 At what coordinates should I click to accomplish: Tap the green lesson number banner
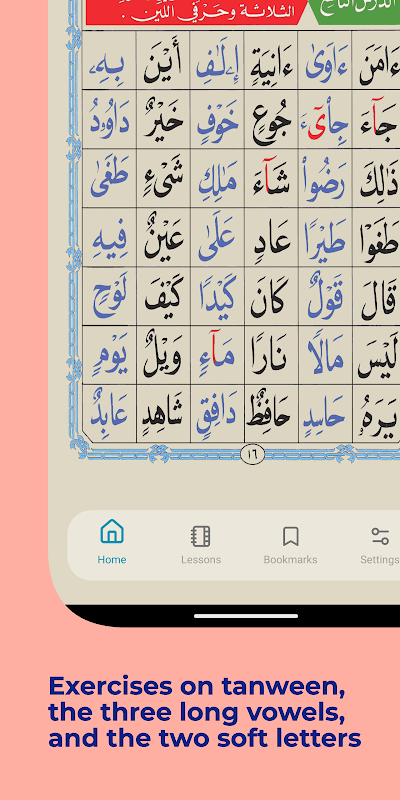(356, 11)
